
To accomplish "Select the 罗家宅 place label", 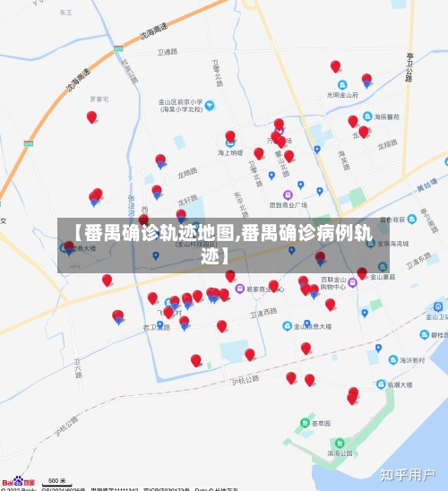I will 99,99.
